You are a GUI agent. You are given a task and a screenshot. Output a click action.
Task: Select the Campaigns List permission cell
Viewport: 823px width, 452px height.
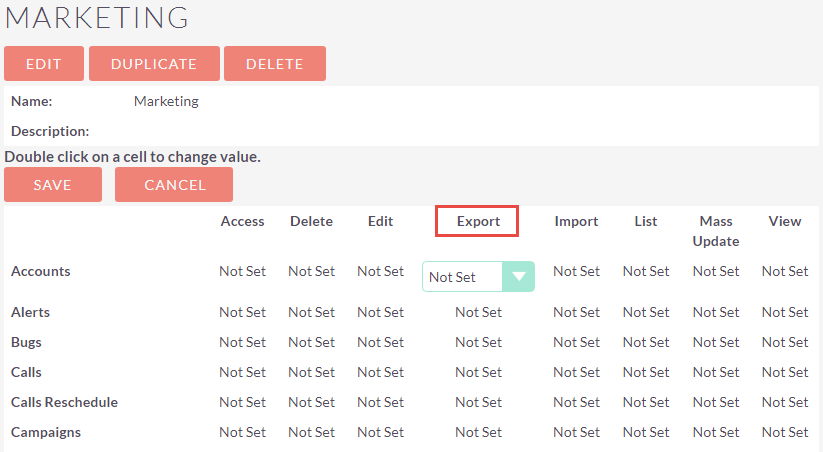pyautogui.click(x=646, y=432)
